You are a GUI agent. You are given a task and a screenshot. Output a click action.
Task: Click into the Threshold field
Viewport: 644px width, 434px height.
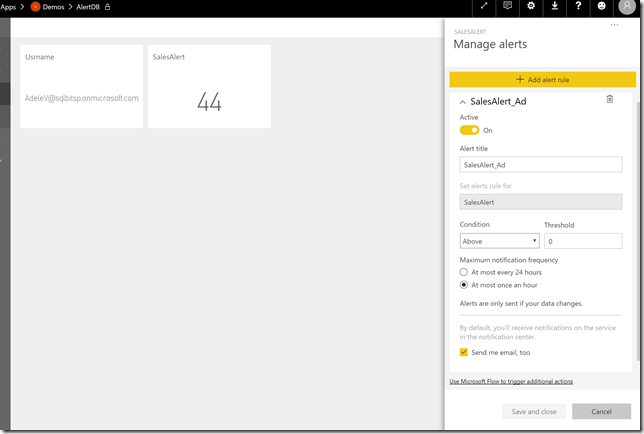click(x=583, y=241)
